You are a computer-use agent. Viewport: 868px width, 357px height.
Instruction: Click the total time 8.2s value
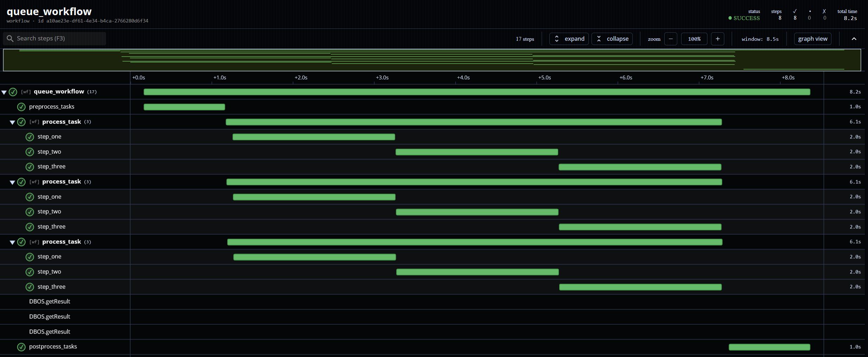[850, 18]
